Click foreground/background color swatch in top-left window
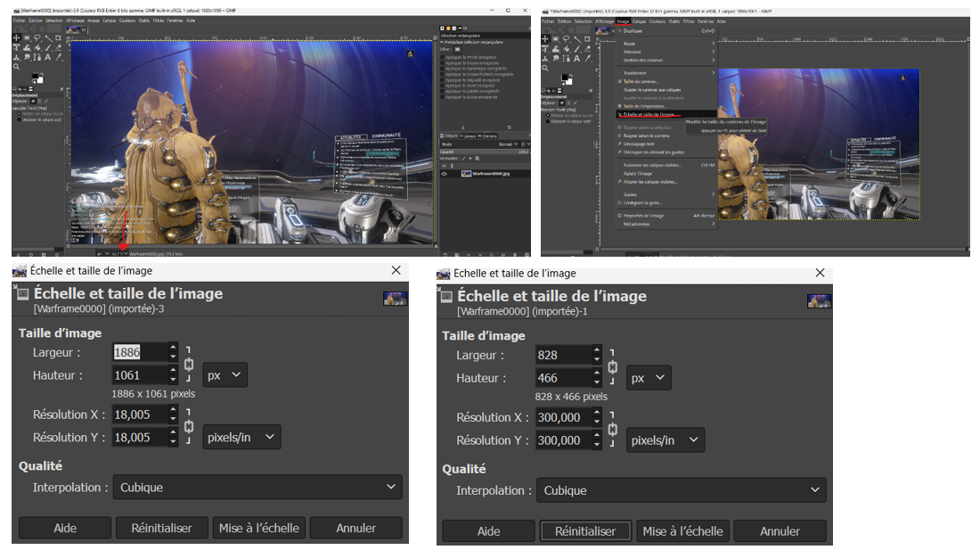 37,78
